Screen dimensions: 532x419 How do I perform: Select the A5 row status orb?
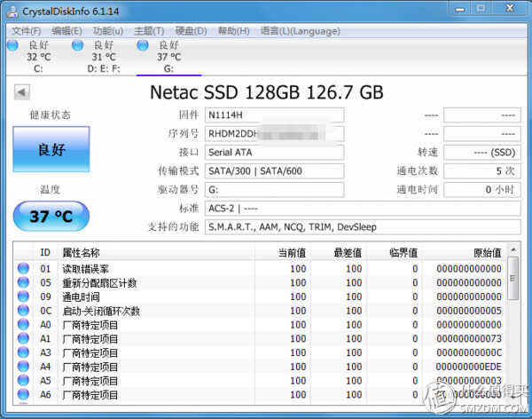point(23,380)
